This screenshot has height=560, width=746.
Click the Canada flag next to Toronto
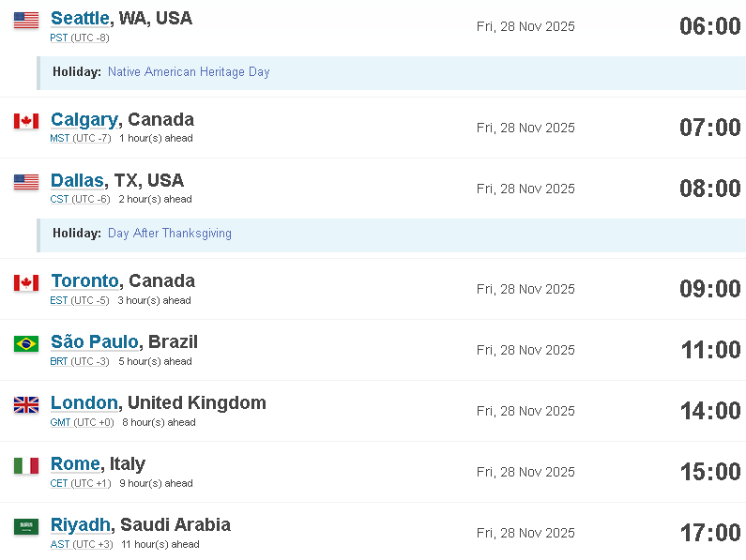[26, 282]
